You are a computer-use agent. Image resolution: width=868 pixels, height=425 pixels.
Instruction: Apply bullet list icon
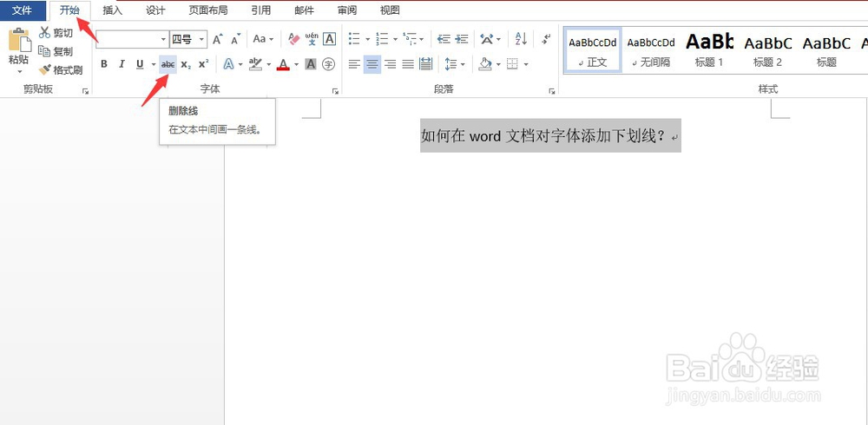pos(354,39)
